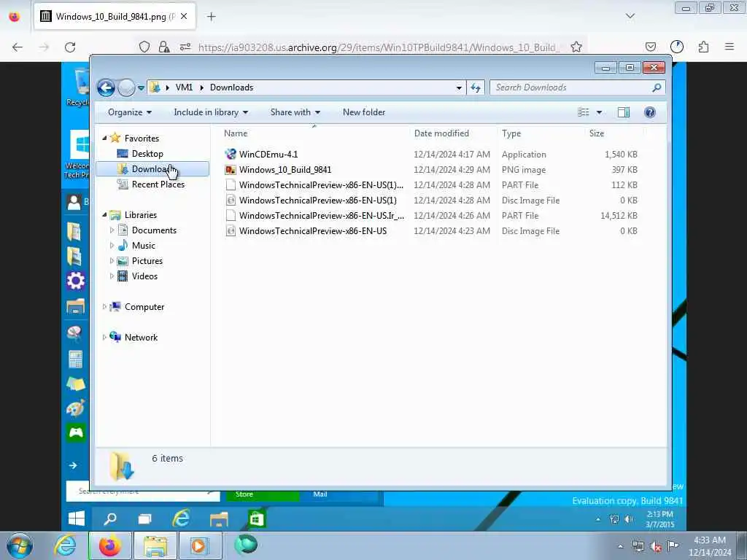Open the Include in library menu
Screen dimensions: 747x560
(211, 112)
